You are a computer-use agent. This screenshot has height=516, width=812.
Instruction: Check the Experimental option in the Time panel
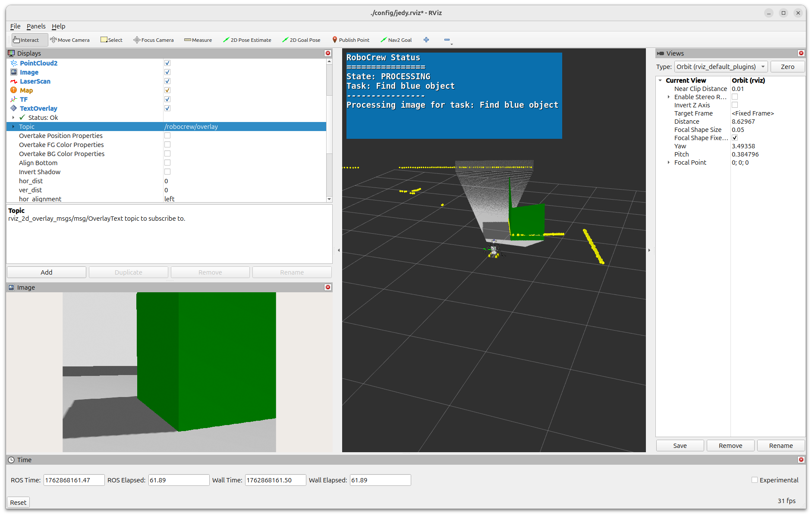click(754, 480)
